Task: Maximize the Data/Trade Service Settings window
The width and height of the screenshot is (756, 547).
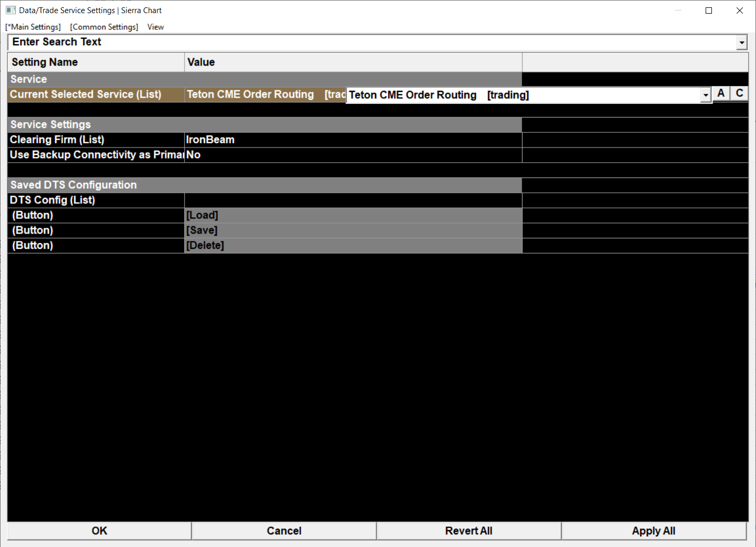Action: click(709, 10)
